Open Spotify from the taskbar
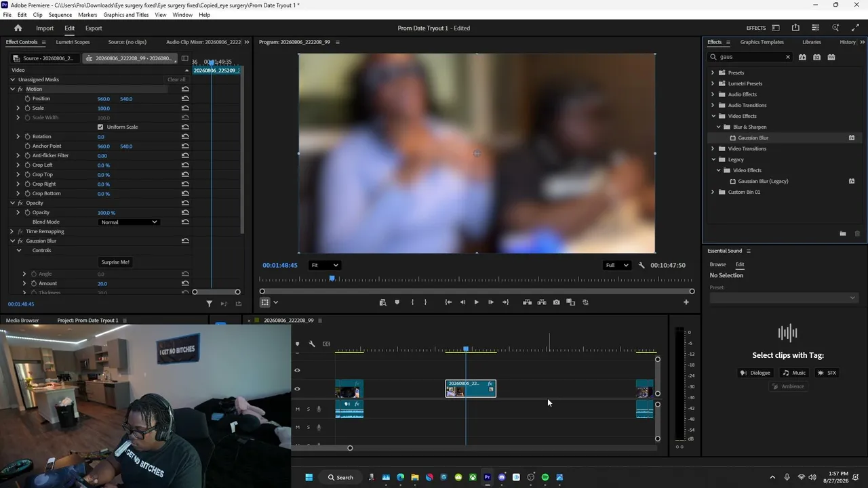The width and height of the screenshot is (868, 488). pyautogui.click(x=545, y=477)
